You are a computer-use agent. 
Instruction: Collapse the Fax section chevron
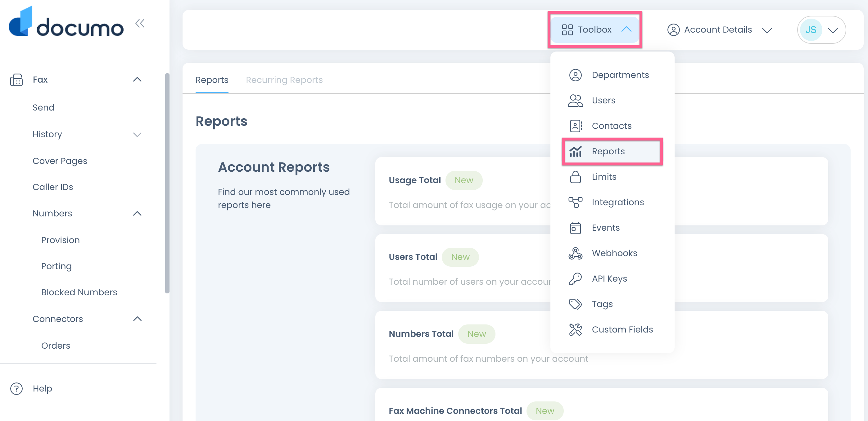click(137, 79)
